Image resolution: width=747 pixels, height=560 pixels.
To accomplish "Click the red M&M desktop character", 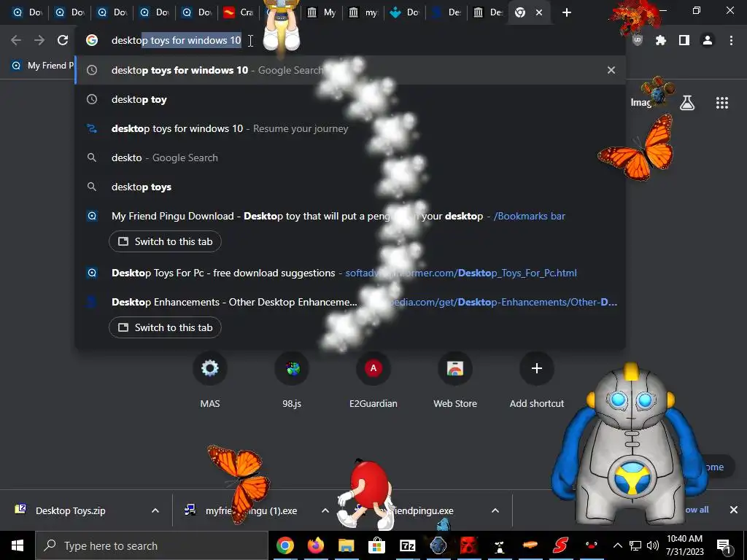I will point(366,495).
